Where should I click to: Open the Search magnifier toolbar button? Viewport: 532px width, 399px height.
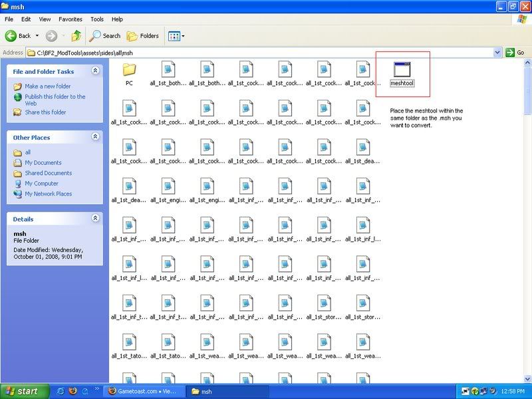click(104, 36)
